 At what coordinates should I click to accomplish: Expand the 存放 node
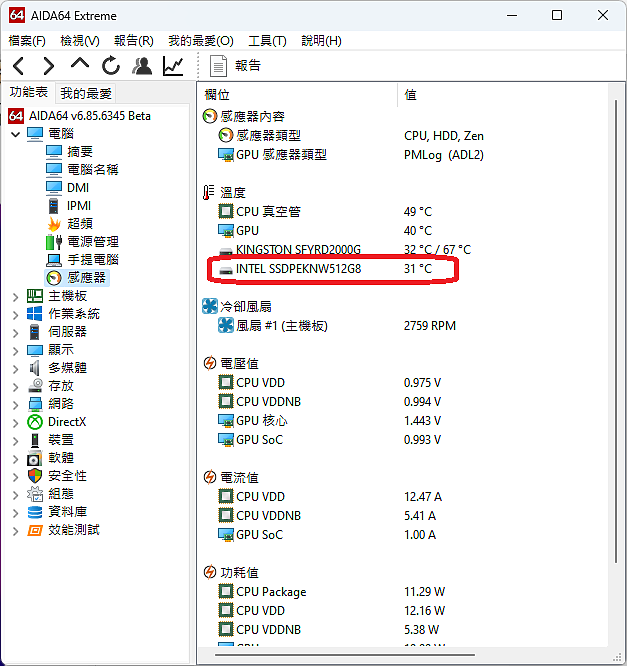click(16, 387)
